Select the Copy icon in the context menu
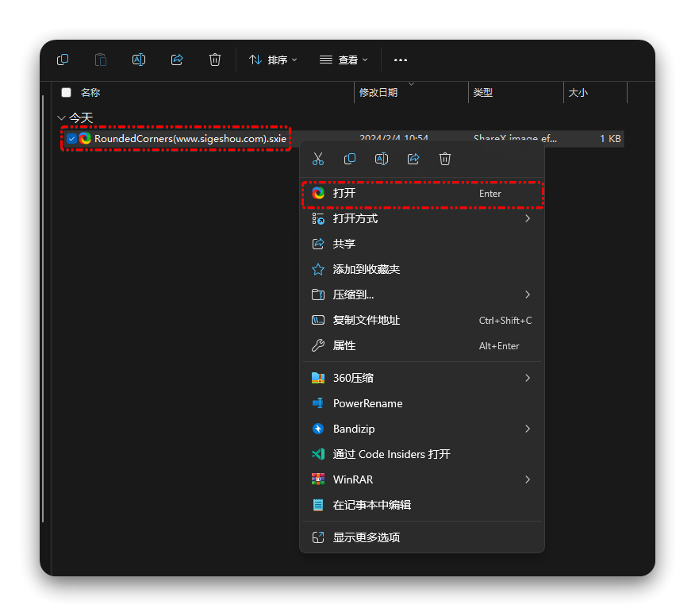 tap(350, 159)
